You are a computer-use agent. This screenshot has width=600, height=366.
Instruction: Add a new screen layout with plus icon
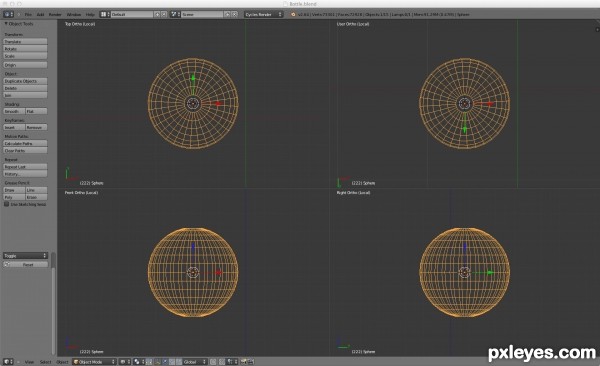click(x=157, y=14)
